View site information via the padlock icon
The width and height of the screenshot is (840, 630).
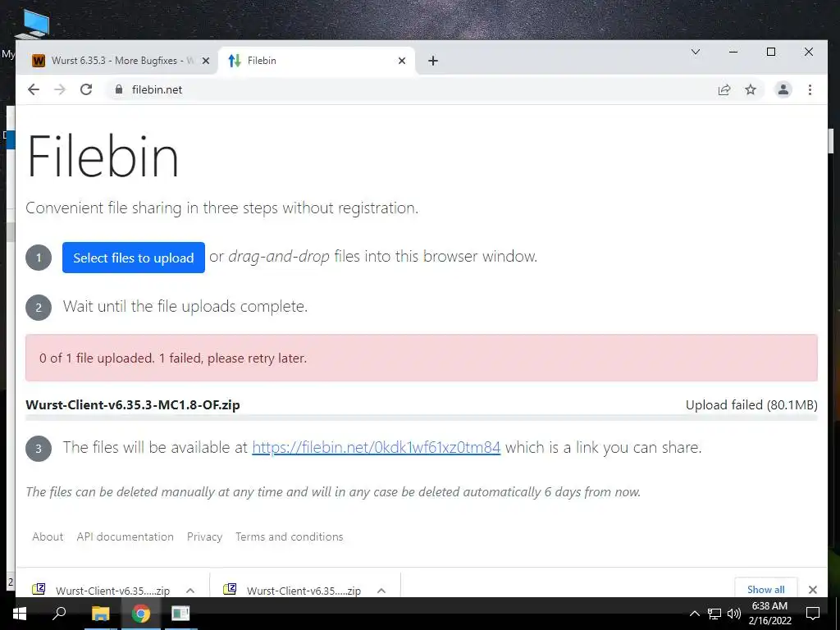[119, 89]
